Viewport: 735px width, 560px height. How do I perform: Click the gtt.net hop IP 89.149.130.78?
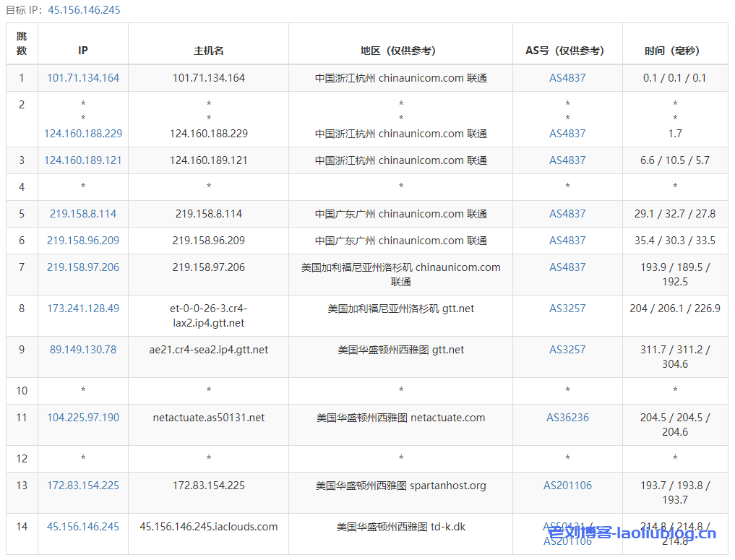[82, 349]
